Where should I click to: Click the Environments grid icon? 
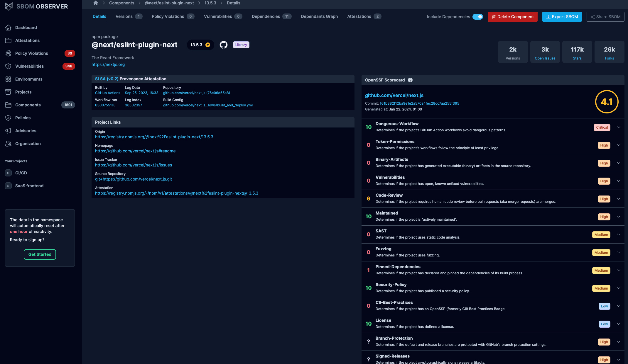8,79
